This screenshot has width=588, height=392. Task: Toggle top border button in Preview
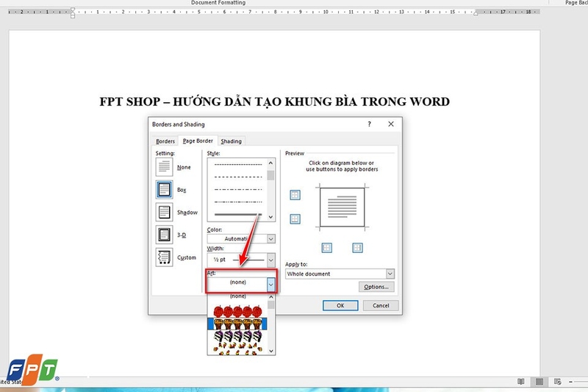click(295, 195)
